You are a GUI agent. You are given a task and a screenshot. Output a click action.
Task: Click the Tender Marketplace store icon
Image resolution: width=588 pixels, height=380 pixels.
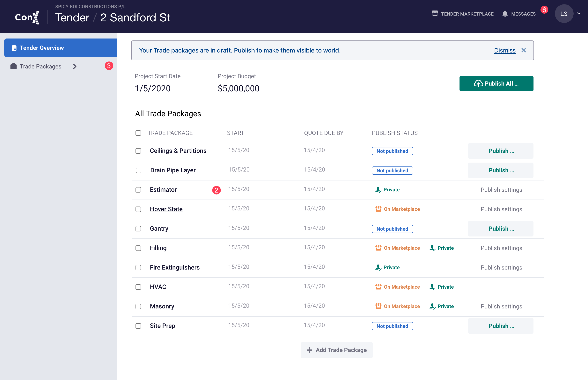435,14
